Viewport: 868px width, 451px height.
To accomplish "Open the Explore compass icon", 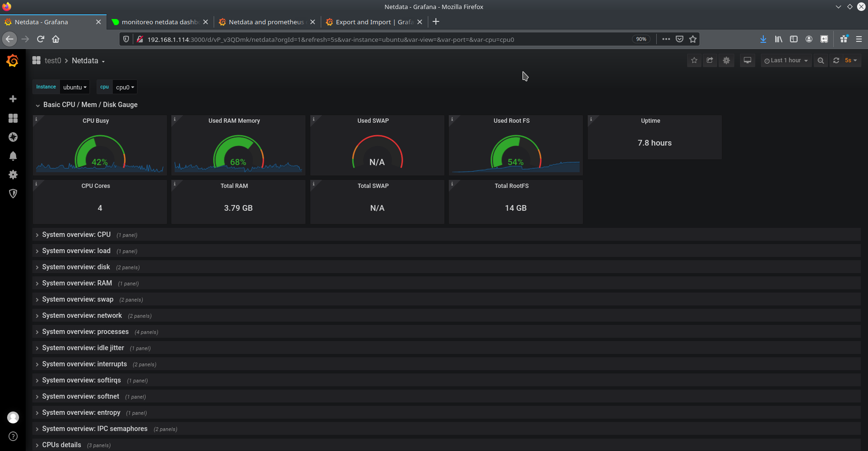I will 13,137.
